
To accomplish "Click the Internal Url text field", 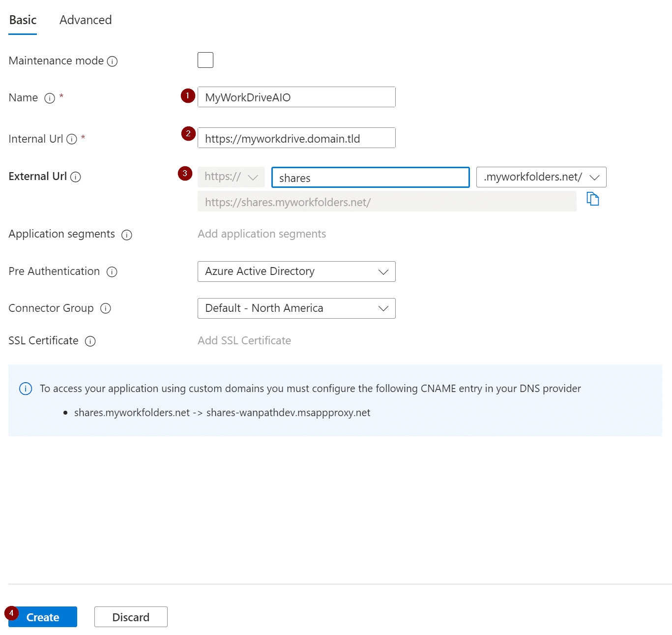I will [x=296, y=138].
